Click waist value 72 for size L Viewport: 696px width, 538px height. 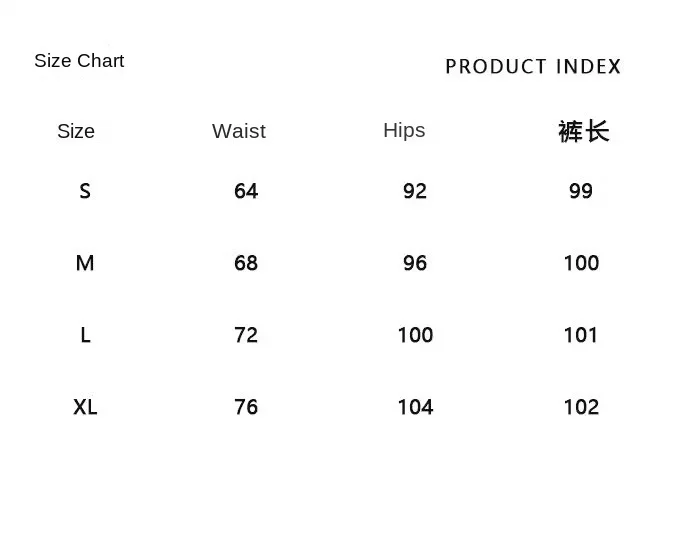click(246, 335)
